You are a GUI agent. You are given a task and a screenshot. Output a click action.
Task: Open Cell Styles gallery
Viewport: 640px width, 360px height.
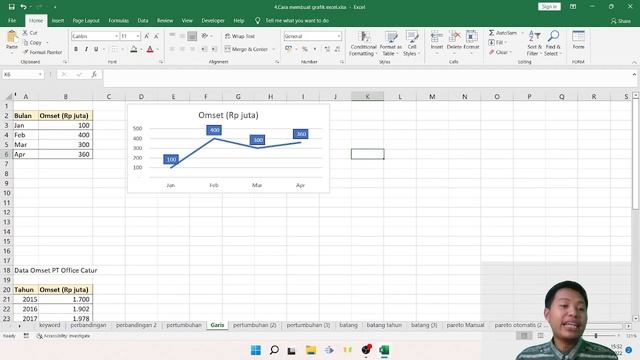(411, 43)
